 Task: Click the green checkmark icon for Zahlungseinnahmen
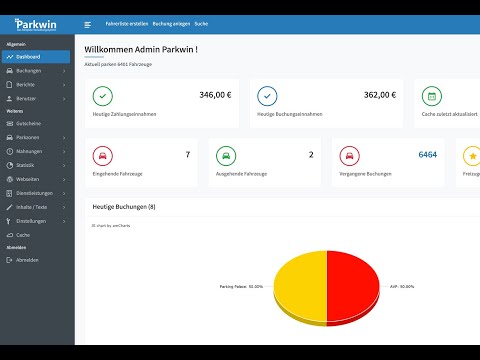[x=103, y=96]
